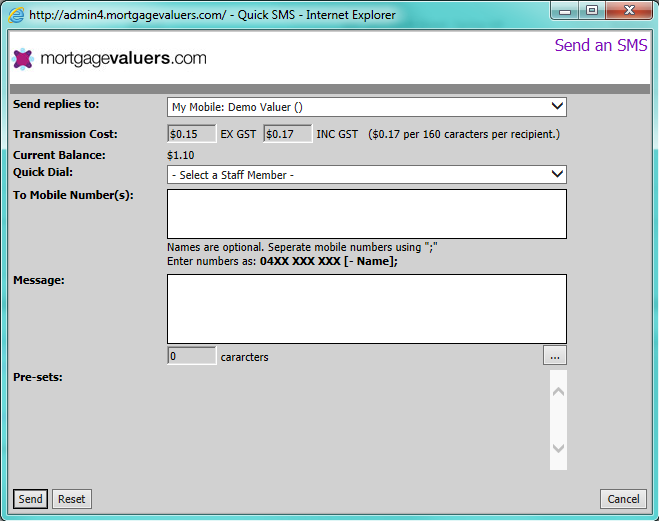Open the Send replies to dropdown
This screenshot has height=521, width=659.
coord(366,107)
